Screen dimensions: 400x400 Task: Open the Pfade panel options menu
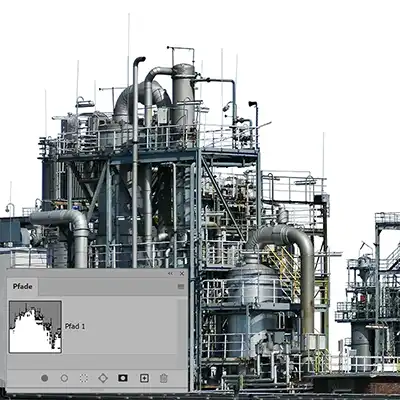click(x=181, y=287)
